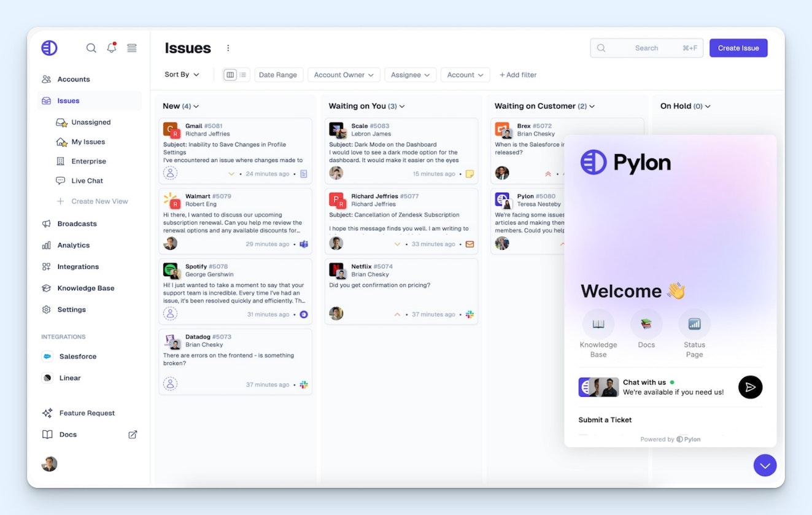Minimize chat widget with round chevron button
Screen dimensions: 812x515
(x=765, y=465)
